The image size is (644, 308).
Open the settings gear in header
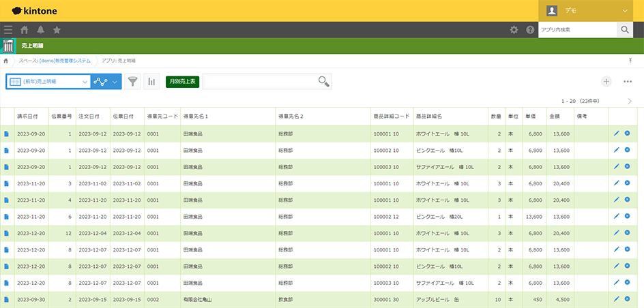point(514,30)
